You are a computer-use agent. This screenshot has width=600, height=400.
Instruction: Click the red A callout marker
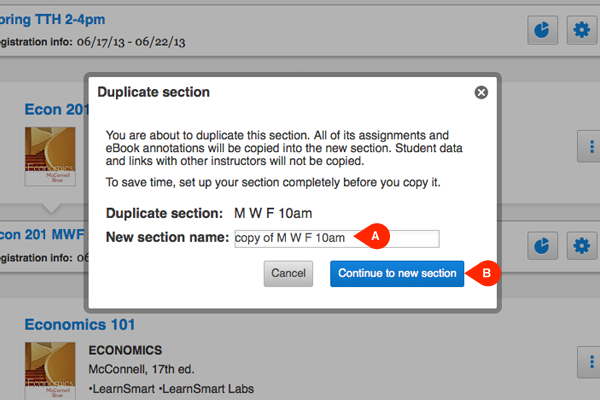click(x=375, y=237)
